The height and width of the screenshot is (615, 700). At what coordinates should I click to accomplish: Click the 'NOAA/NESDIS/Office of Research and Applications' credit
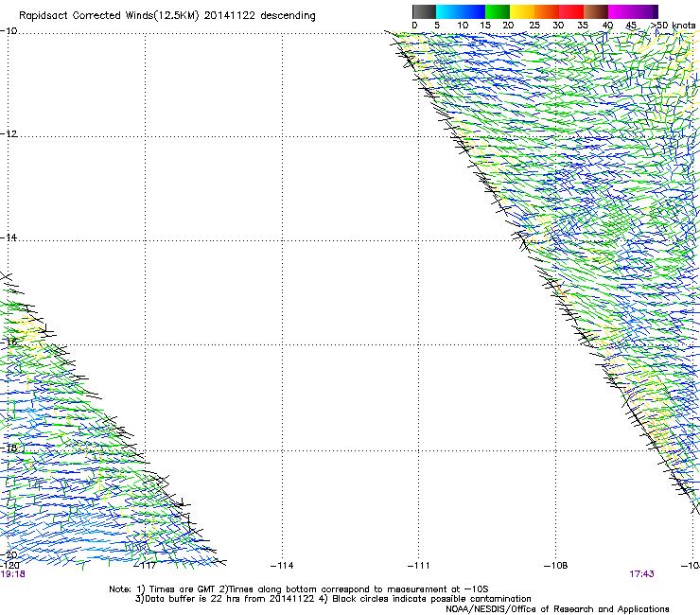pos(557,609)
